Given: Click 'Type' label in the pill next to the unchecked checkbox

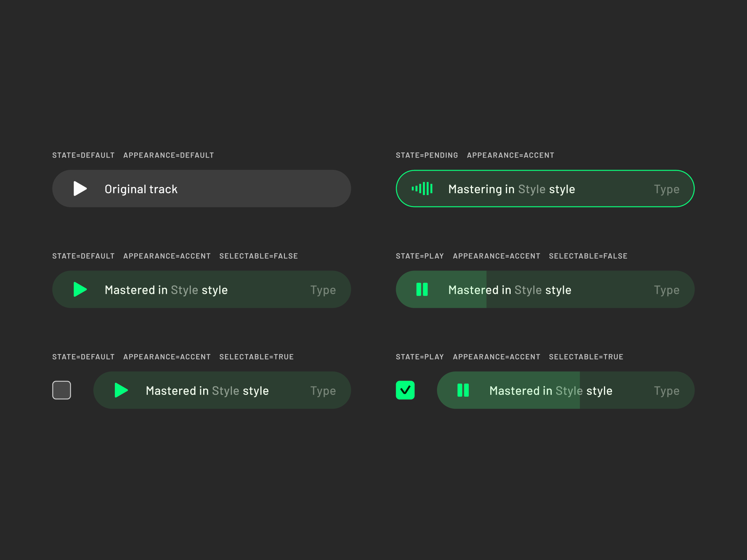Looking at the screenshot, I should (x=323, y=391).
